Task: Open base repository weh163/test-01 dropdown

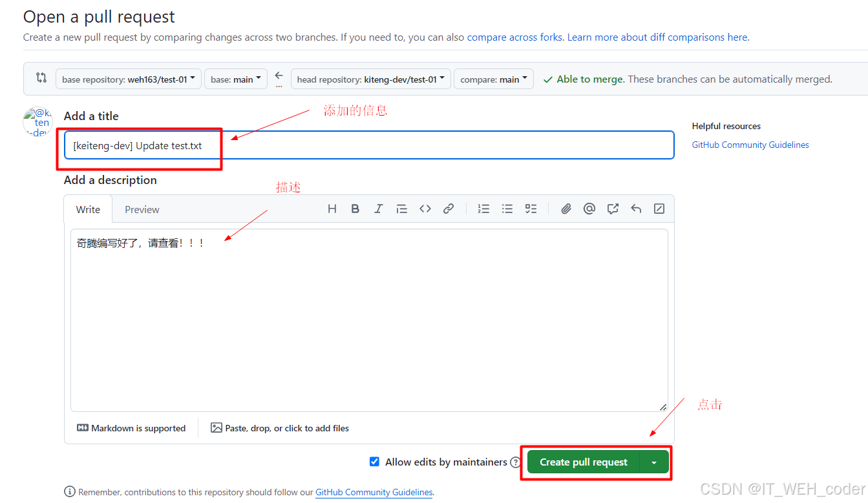Action: [x=129, y=79]
